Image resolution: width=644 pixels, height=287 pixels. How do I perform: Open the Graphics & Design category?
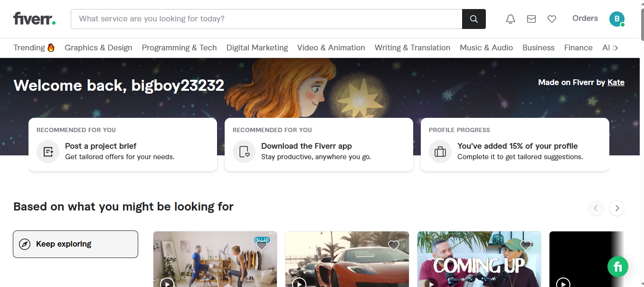[x=98, y=48]
